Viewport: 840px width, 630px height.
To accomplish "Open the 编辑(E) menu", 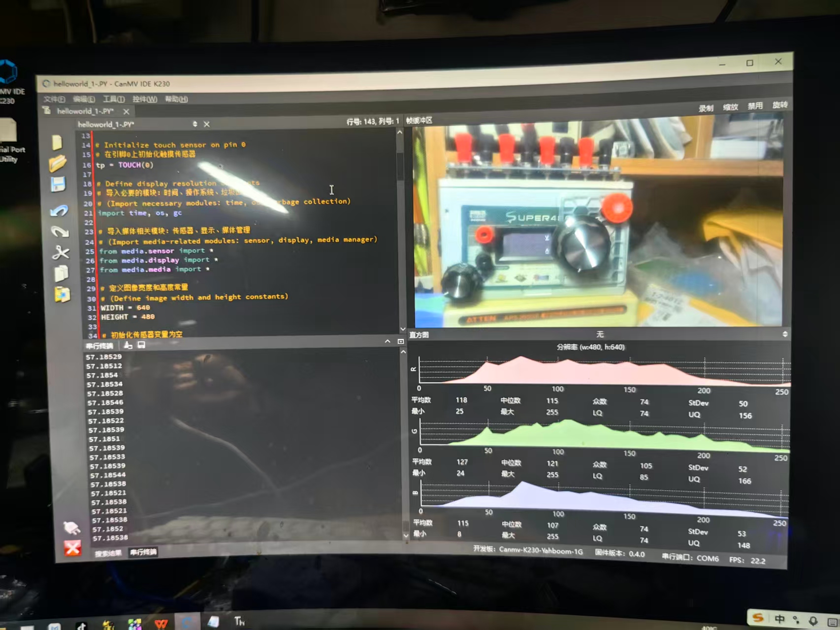I will pyautogui.click(x=84, y=99).
